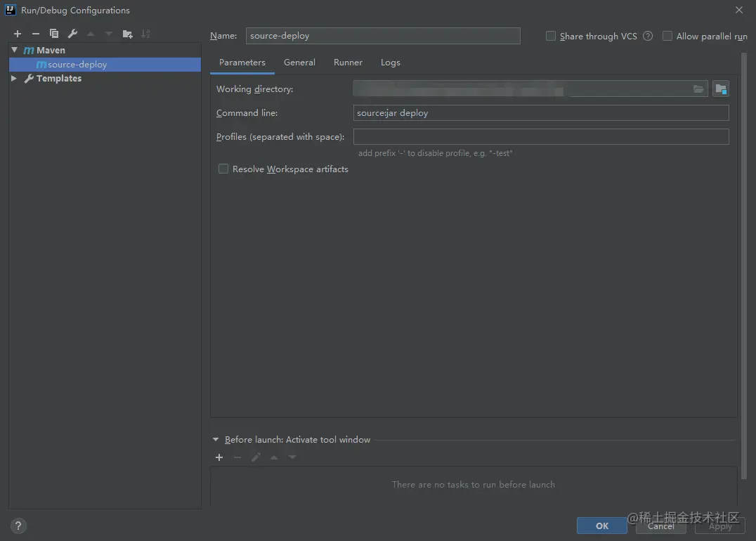The width and height of the screenshot is (756, 541).
Task: Switch to the General tab
Action: coord(299,63)
